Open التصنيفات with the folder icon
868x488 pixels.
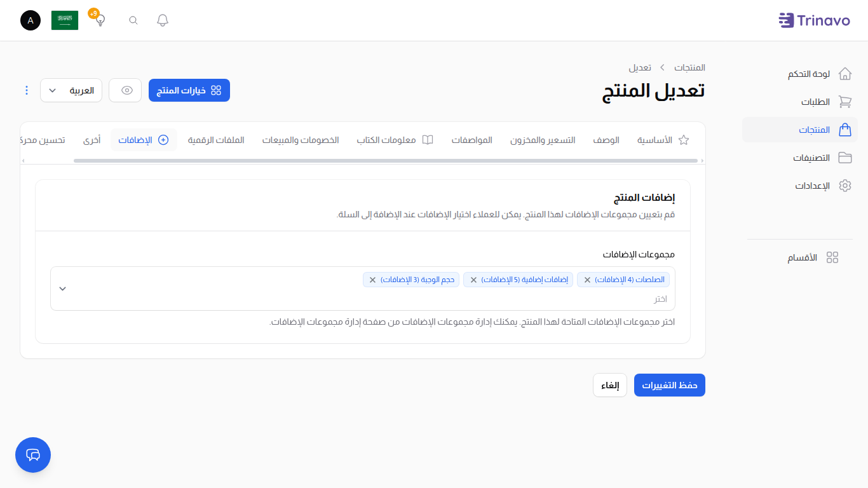(845, 158)
